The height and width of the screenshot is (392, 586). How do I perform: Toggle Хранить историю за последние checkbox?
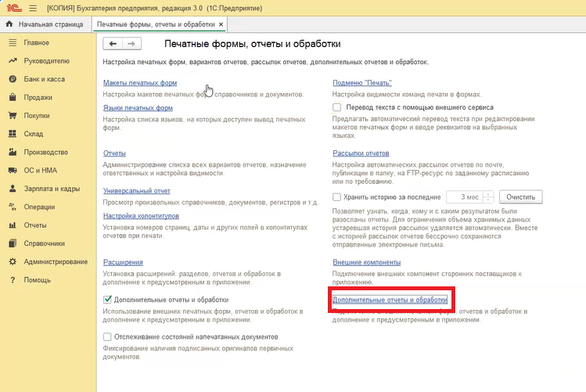[337, 197]
